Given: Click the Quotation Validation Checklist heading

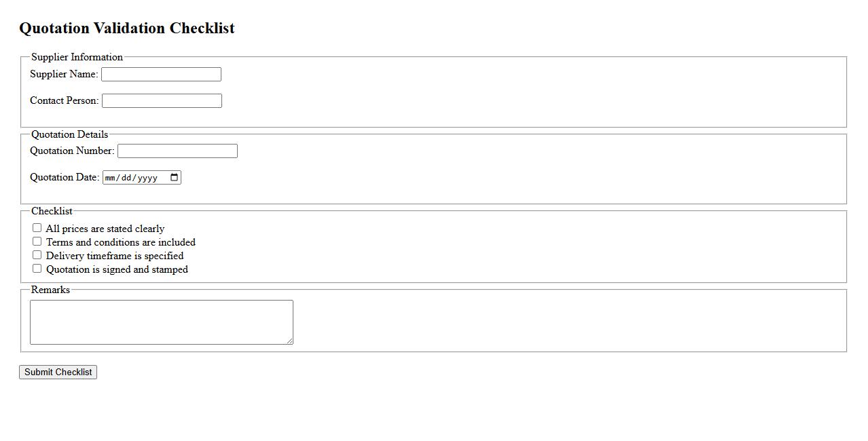Looking at the screenshot, I should click(x=127, y=28).
